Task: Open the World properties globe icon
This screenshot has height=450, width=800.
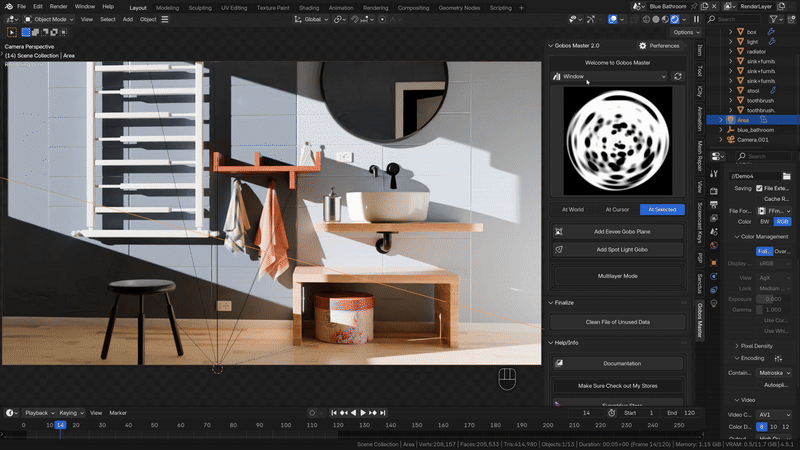Action: 714,245
